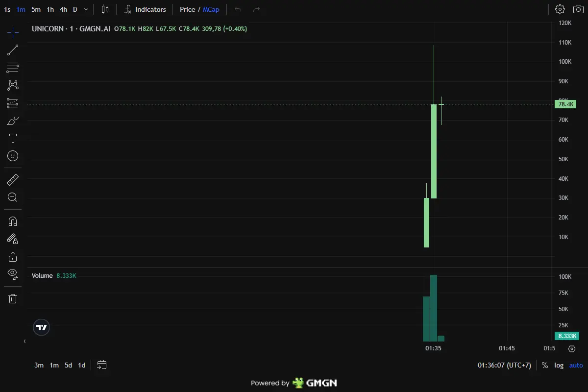Switch to the 1s timeframe

(7, 9)
